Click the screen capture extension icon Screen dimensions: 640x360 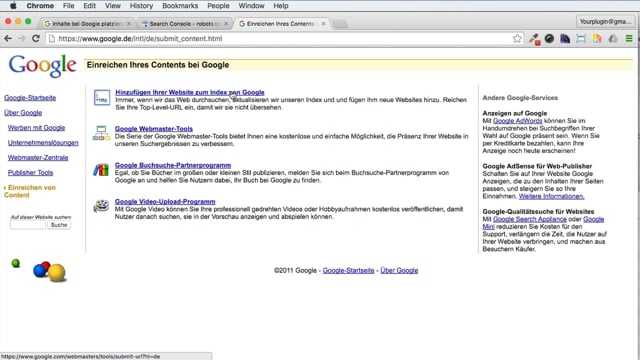(x=581, y=39)
